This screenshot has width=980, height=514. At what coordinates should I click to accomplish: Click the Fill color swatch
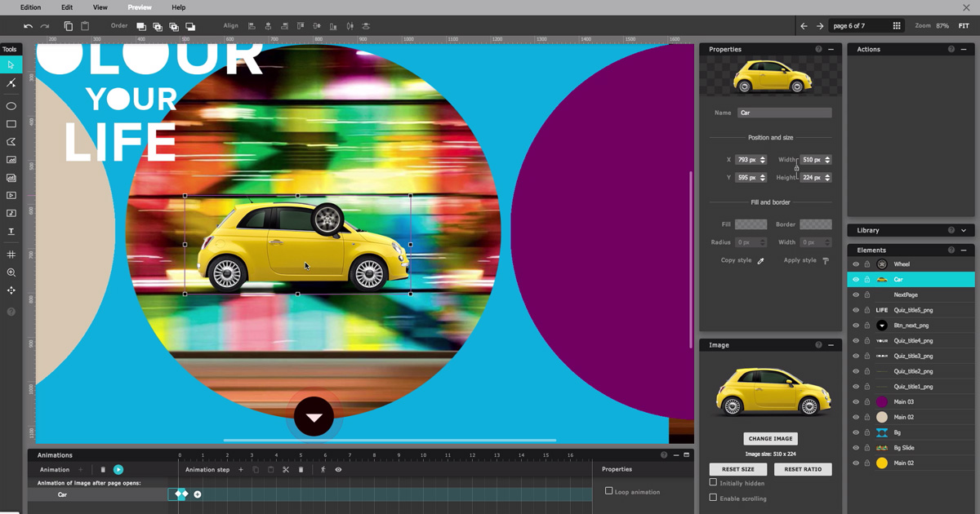(751, 224)
